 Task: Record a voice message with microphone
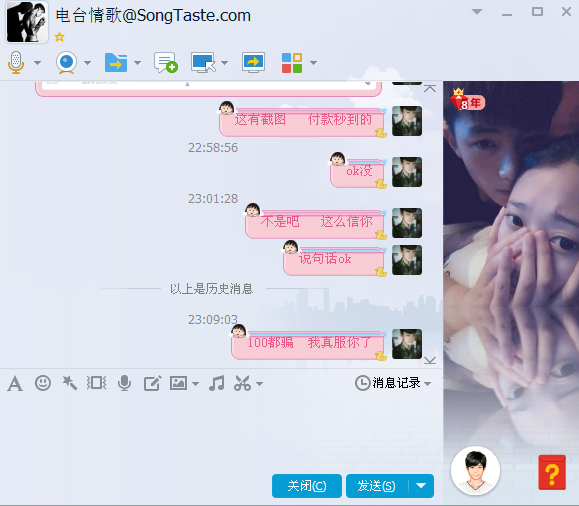pos(124,383)
